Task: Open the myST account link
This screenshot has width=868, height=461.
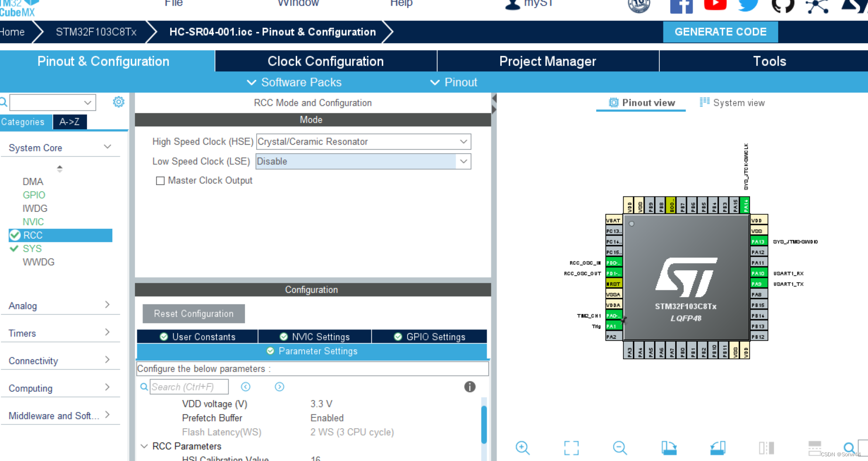Action: (x=529, y=4)
